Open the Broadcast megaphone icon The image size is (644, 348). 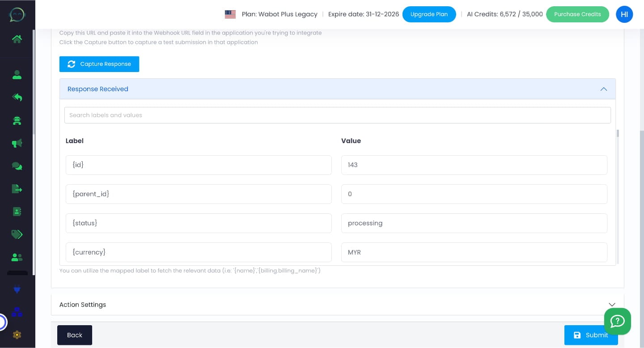17,143
